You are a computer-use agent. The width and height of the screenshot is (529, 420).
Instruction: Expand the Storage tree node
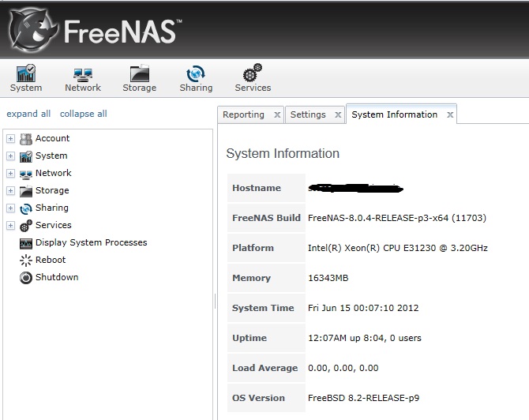(10, 190)
